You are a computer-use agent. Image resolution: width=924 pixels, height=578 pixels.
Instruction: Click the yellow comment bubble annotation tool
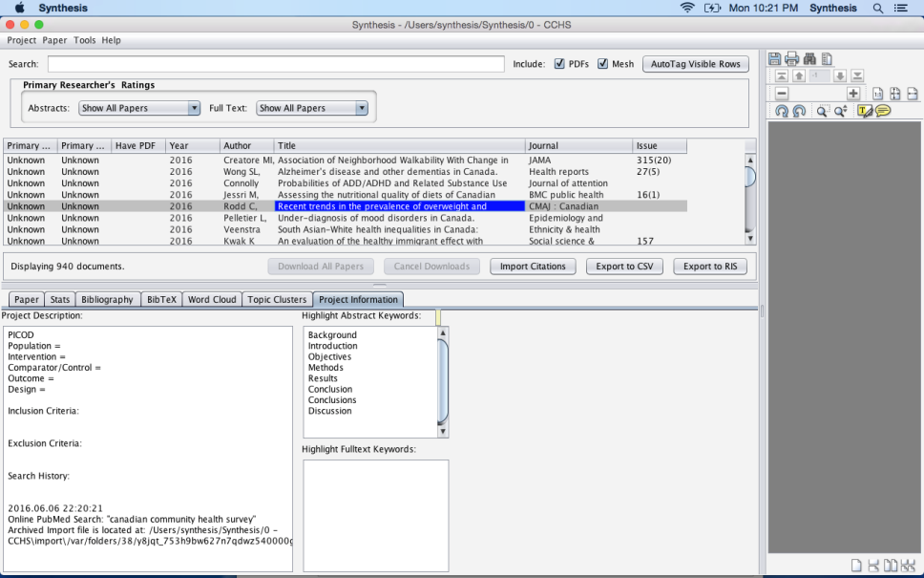click(883, 111)
